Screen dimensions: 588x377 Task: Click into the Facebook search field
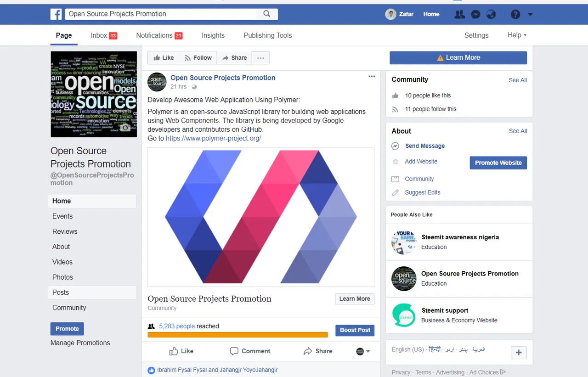161,14
